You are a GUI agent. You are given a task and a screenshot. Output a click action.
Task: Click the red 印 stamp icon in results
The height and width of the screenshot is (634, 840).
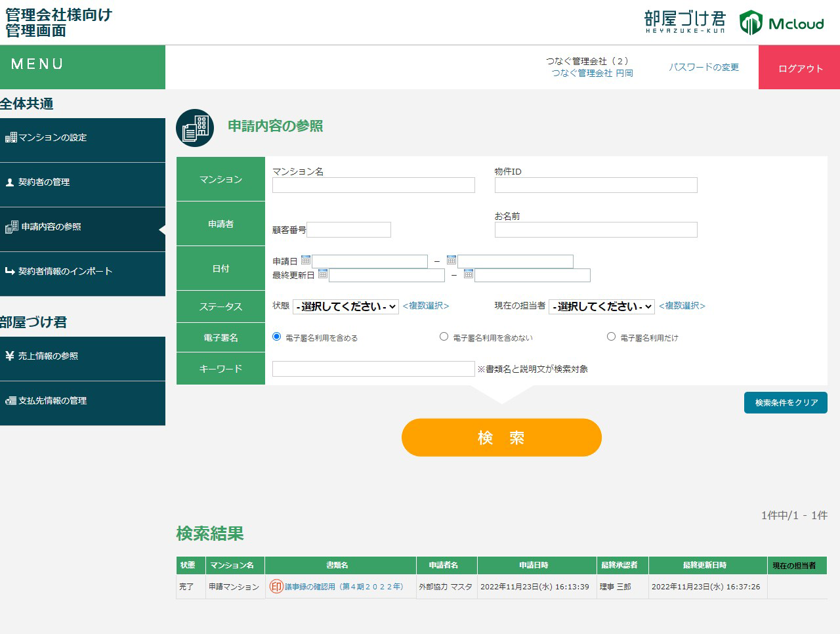276,587
